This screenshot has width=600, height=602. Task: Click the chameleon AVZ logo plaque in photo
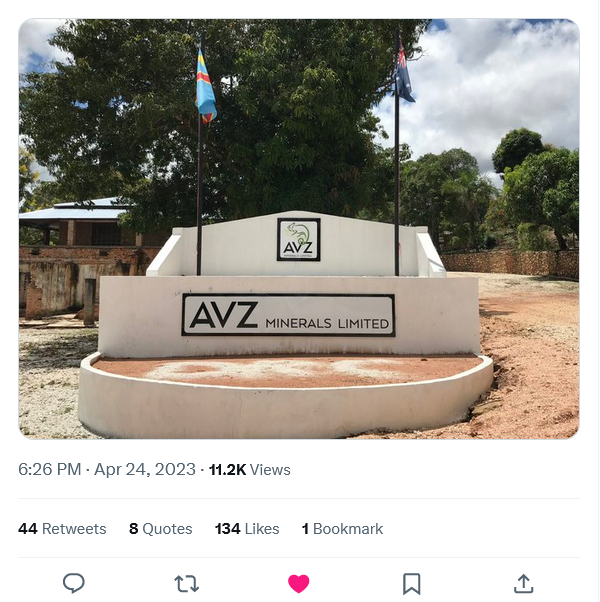(x=299, y=240)
